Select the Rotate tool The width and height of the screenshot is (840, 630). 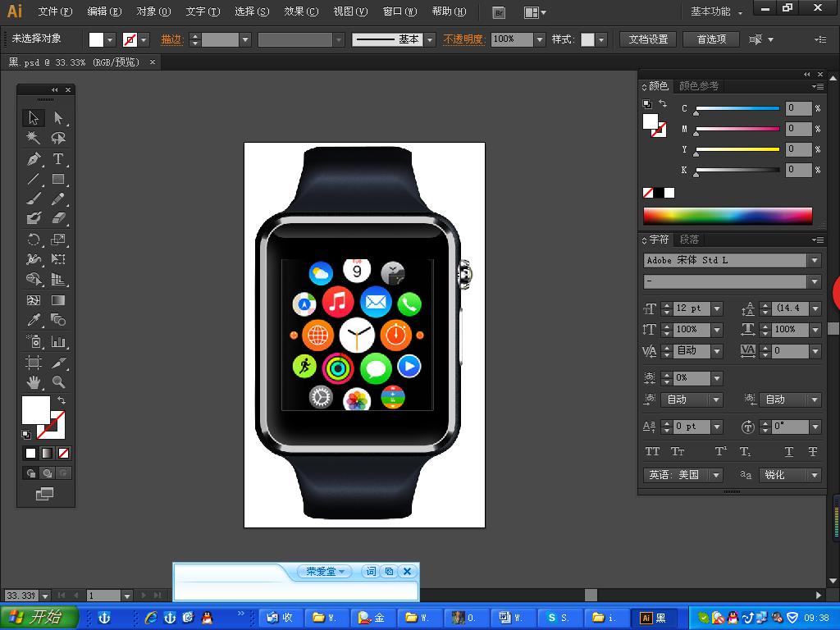point(33,240)
